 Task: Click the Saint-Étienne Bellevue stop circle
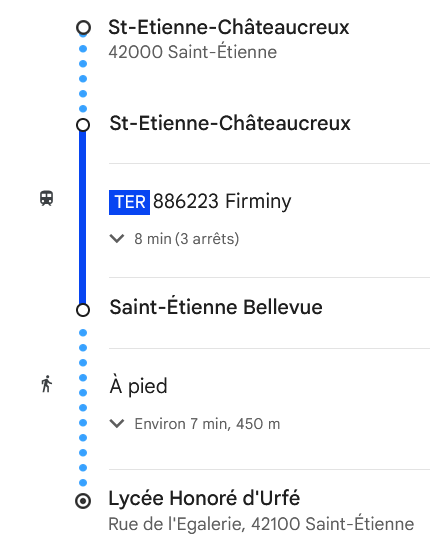coord(83,310)
